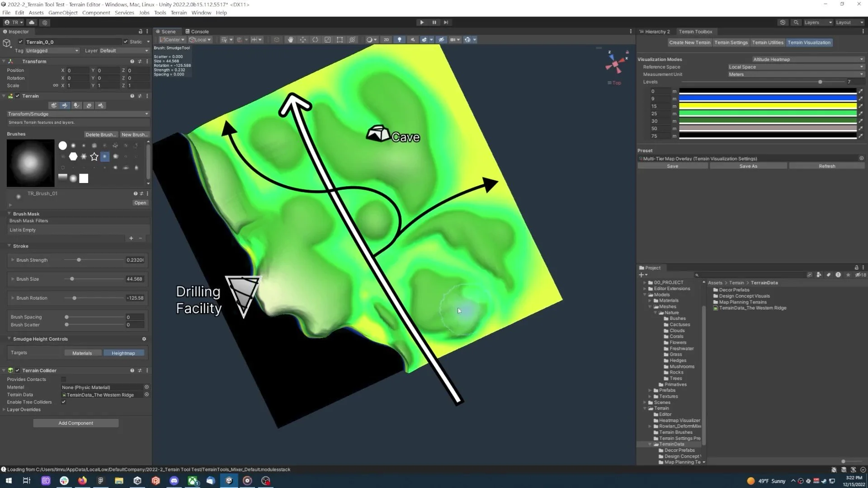Toggle the Static checkbox for Terrain_0_0
The height and width of the screenshot is (488, 868).
(x=126, y=42)
